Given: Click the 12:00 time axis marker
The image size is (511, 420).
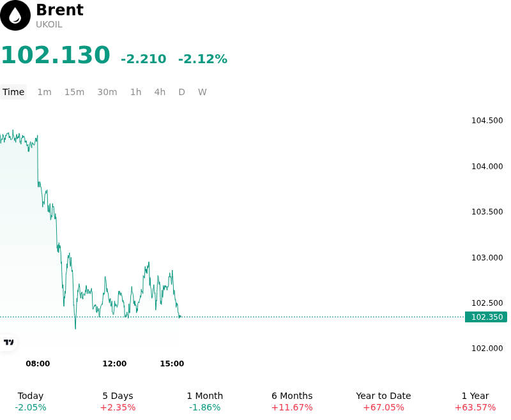Looking at the screenshot, I should point(114,364).
